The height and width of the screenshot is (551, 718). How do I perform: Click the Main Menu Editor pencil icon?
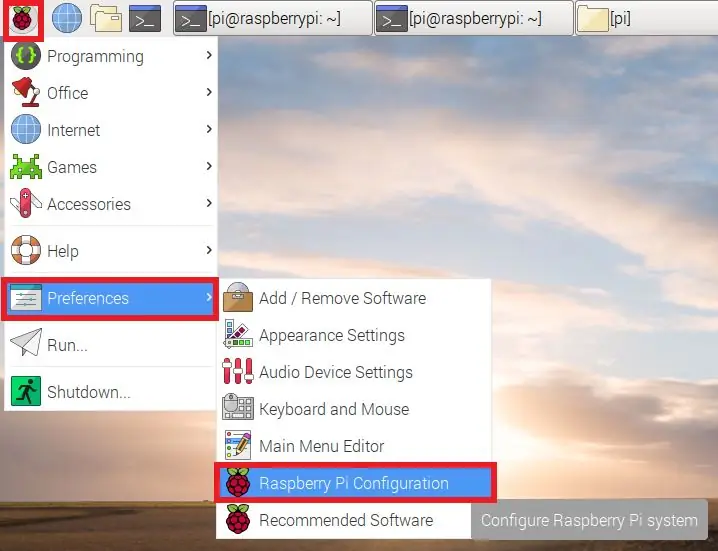tap(238, 445)
